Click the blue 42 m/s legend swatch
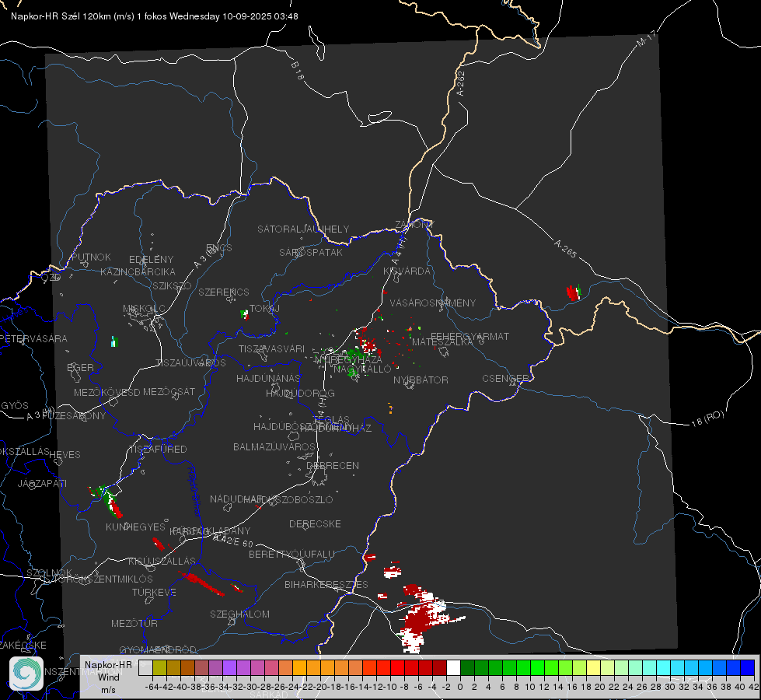761x700 pixels. 748,667
